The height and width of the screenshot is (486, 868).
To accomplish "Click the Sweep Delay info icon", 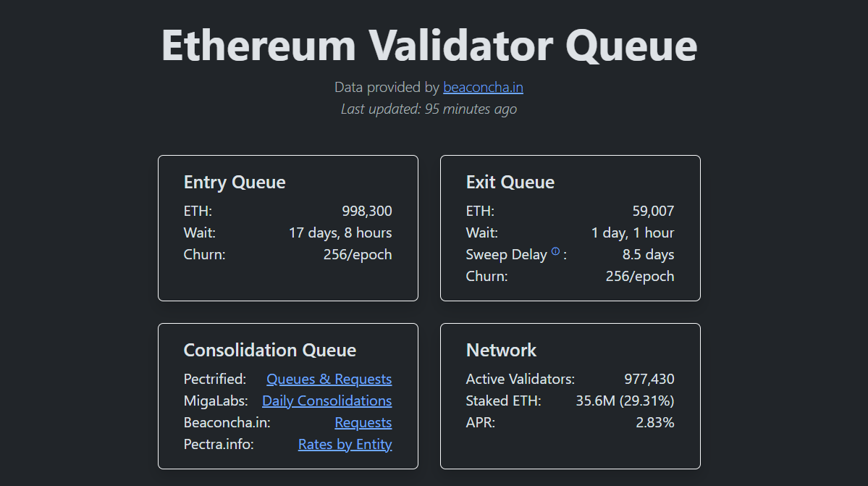I will [555, 251].
